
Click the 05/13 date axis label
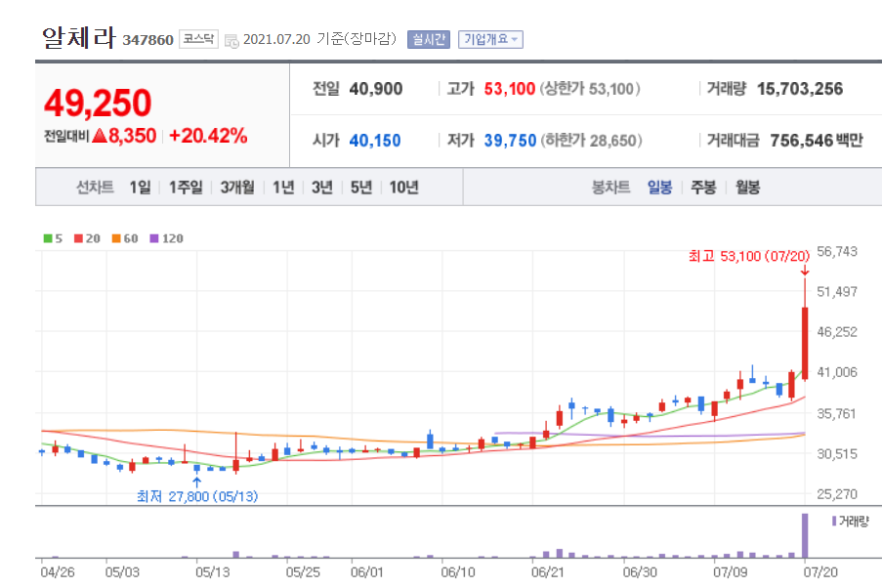pyautogui.click(x=213, y=572)
